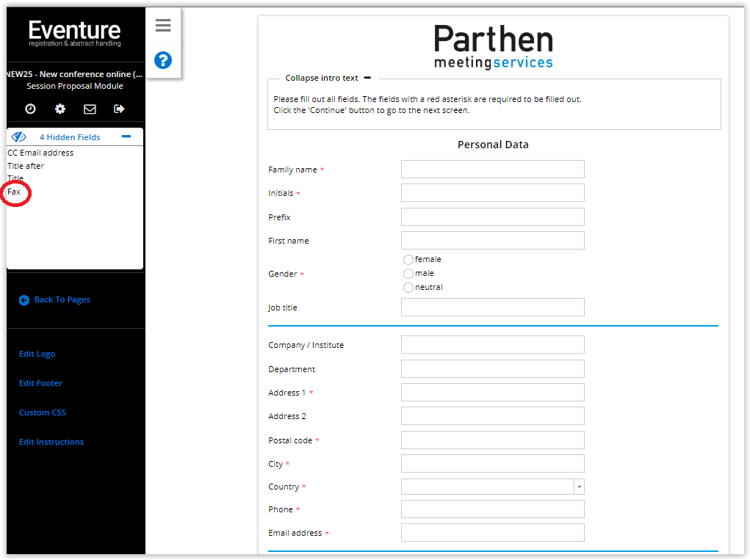Collapse the intro text section

click(x=367, y=78)
